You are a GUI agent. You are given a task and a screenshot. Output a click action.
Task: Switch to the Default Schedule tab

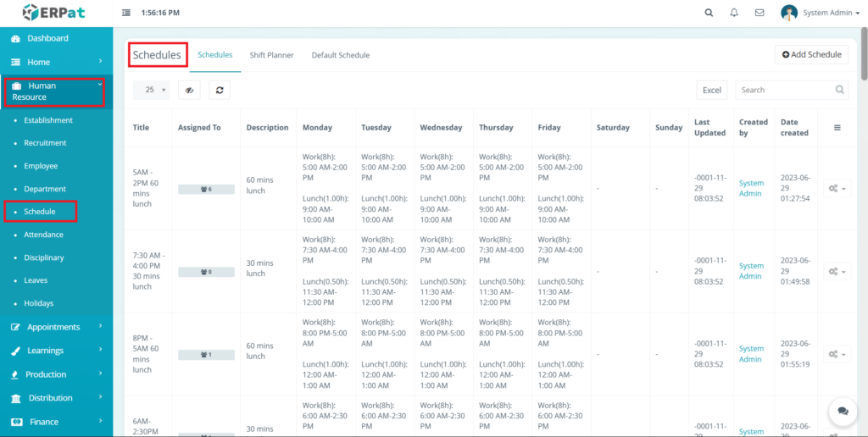pos(340,55)
